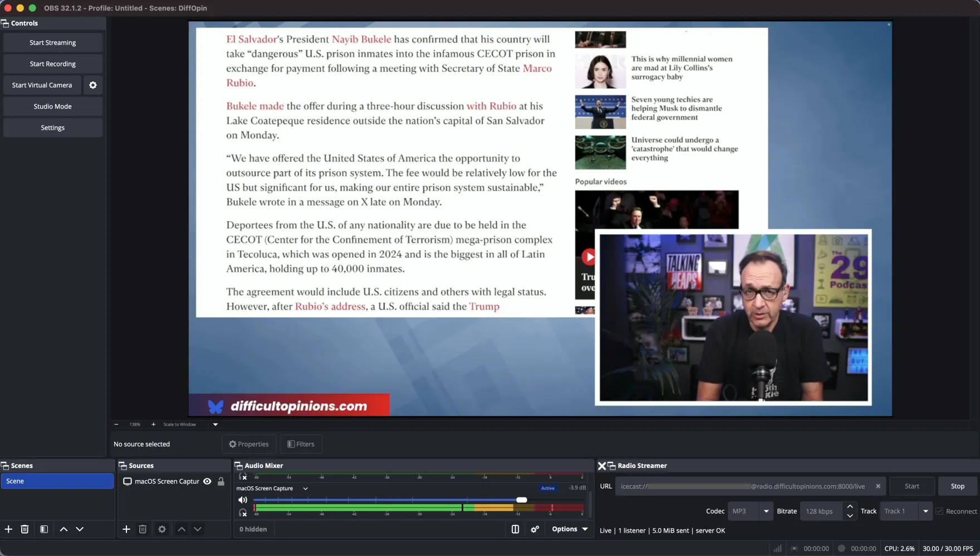Adjust the macOS Screen Capture volume slider

521,500
